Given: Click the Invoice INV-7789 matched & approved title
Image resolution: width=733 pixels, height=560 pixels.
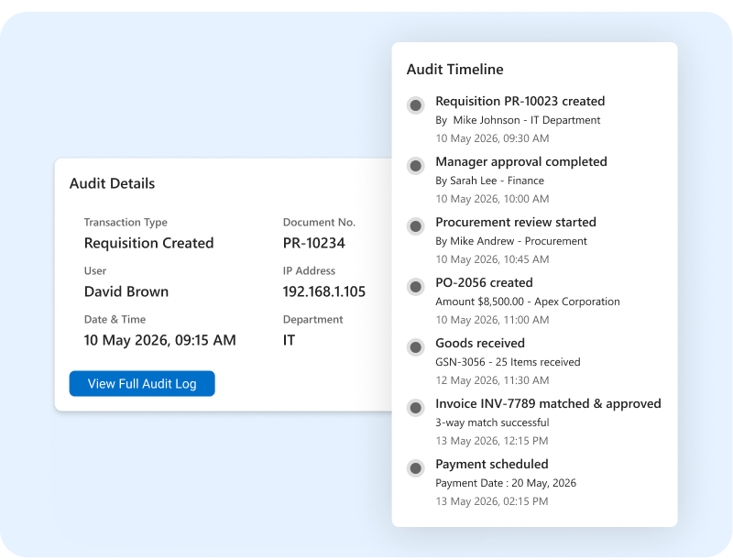Looking at the screenshot, I should [548, 403].
